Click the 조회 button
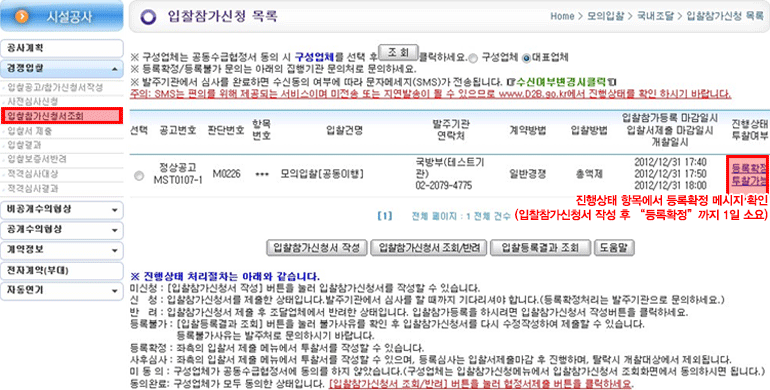The height and width of the screenshot is (390, 770). (399, 52)
